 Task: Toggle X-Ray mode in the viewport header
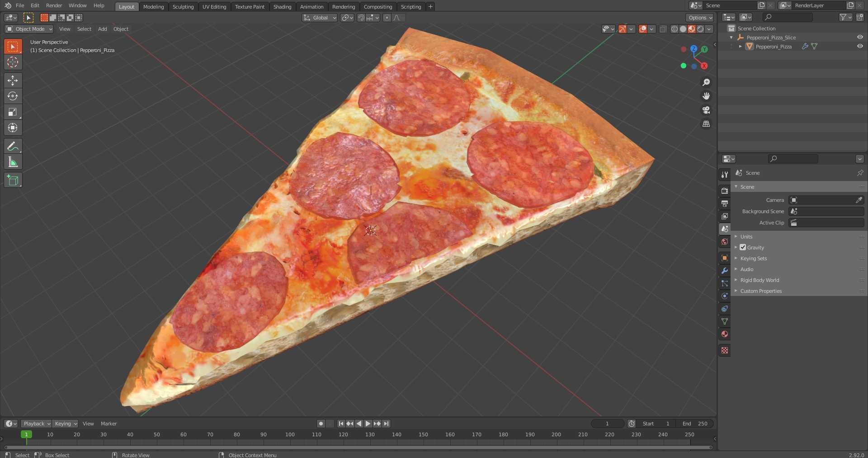pyautogui.click(x=663, y=29)
